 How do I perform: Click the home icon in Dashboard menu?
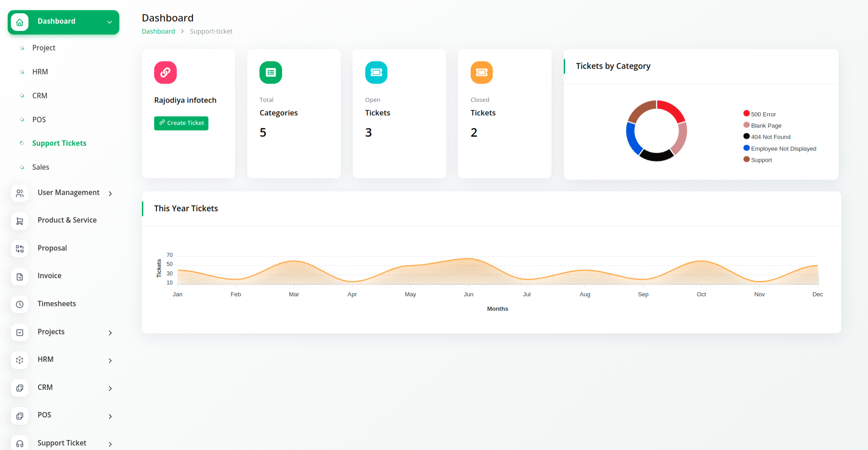click(20, 22)
